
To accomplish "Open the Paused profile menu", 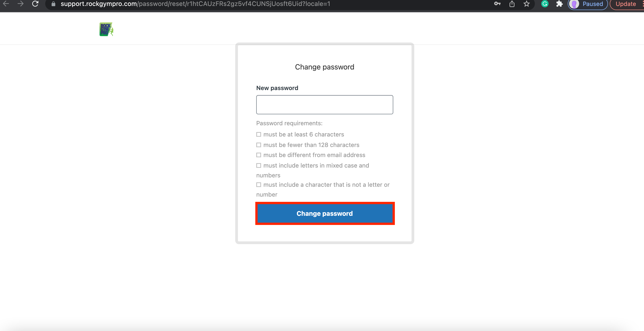I will tap(588, 4).
